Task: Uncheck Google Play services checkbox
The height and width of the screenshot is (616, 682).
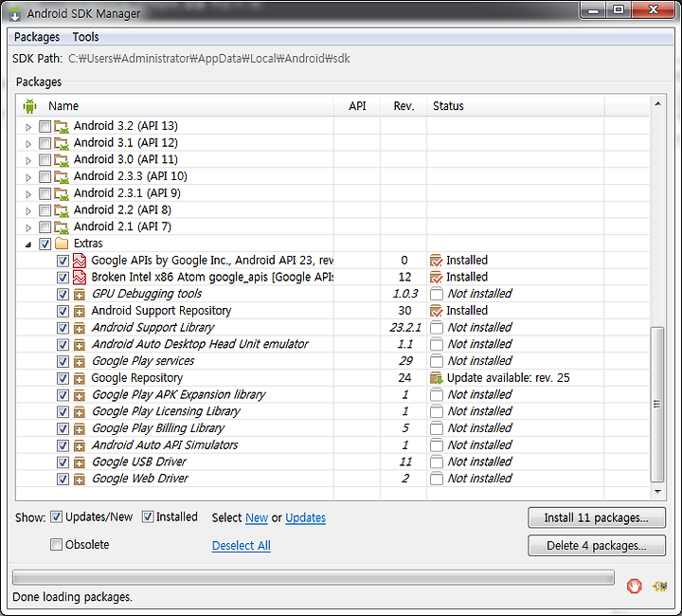Action: pyautogui.click(x=63, y=361)
